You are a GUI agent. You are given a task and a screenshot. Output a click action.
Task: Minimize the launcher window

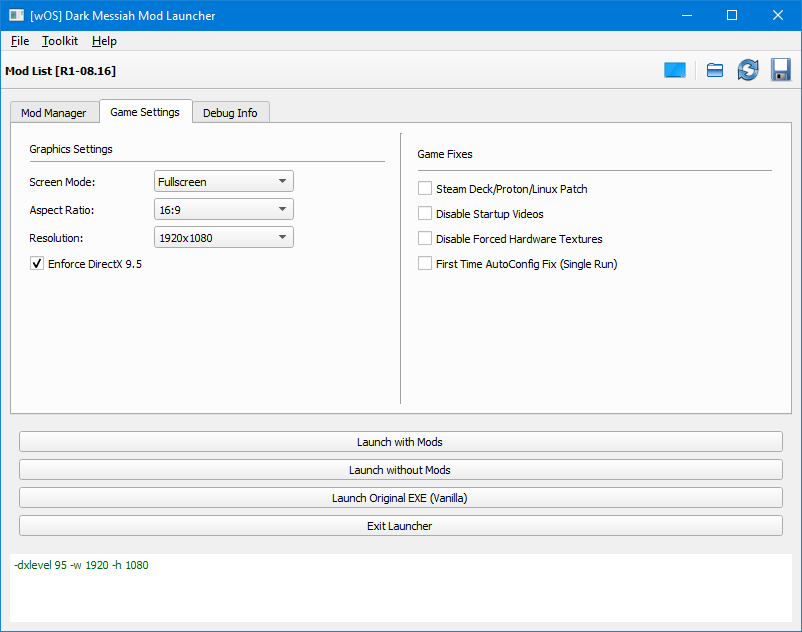coord(687,15)
